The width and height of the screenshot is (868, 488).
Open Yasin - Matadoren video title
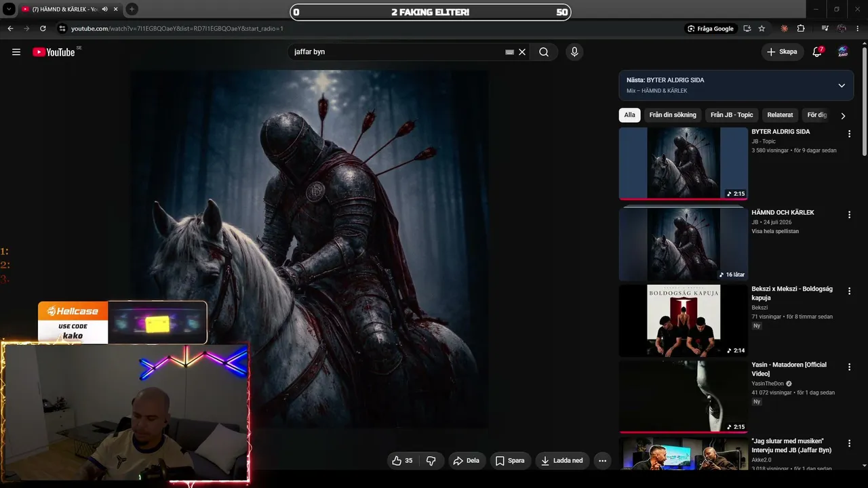(789, 369)
